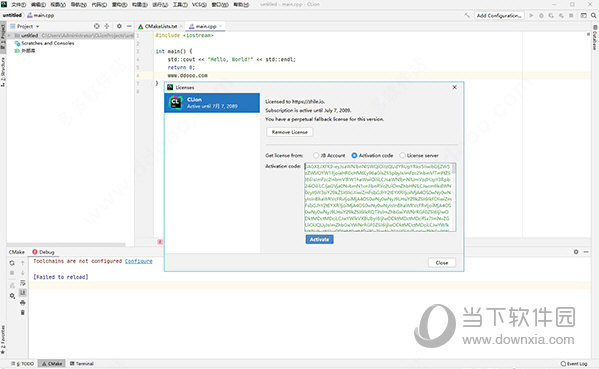Image resolution: width=599 pixels, height=369 pixels.
Task: Click main.cpp in the navigation breadcrumb
Action: tap(40, 16)
